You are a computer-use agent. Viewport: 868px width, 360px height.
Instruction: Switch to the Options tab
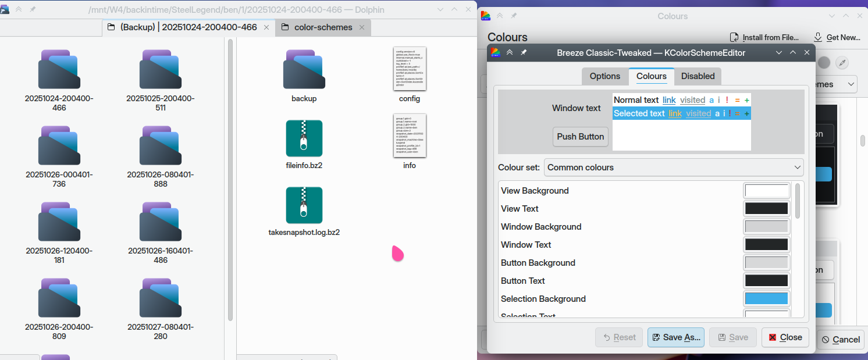[x=604, y=76]
